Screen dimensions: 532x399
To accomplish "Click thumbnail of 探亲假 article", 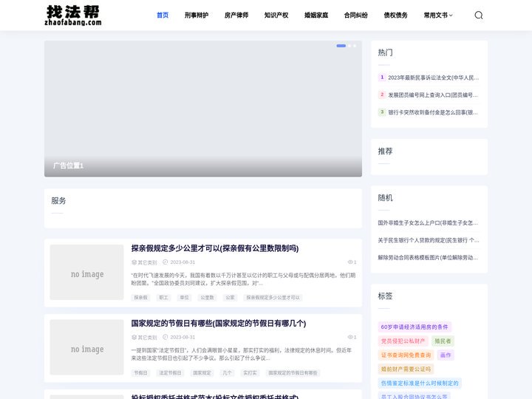I will click(87, 272).
